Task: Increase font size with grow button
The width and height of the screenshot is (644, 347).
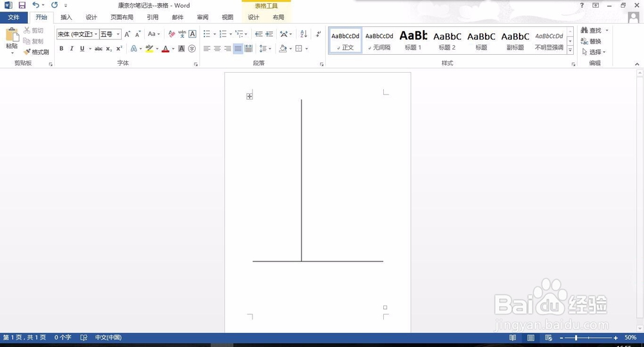Action: click(128, 34)
